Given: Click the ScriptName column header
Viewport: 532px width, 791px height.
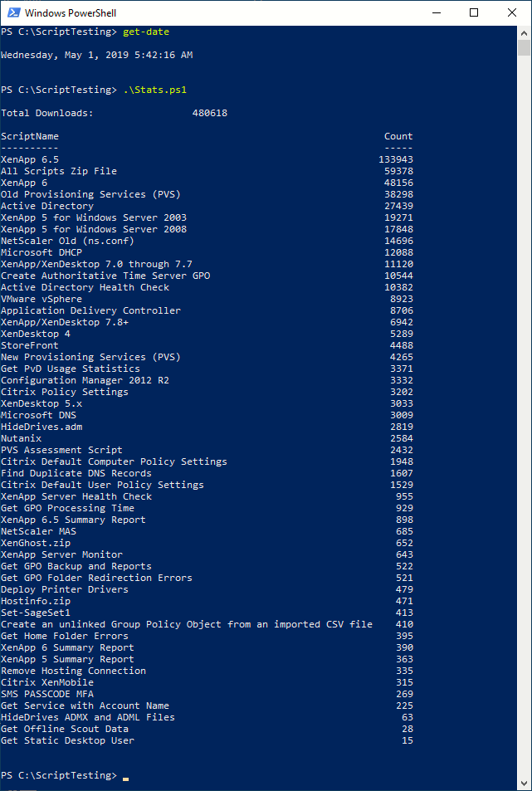Looking at the screenshot, I should (x=30, y=136).
